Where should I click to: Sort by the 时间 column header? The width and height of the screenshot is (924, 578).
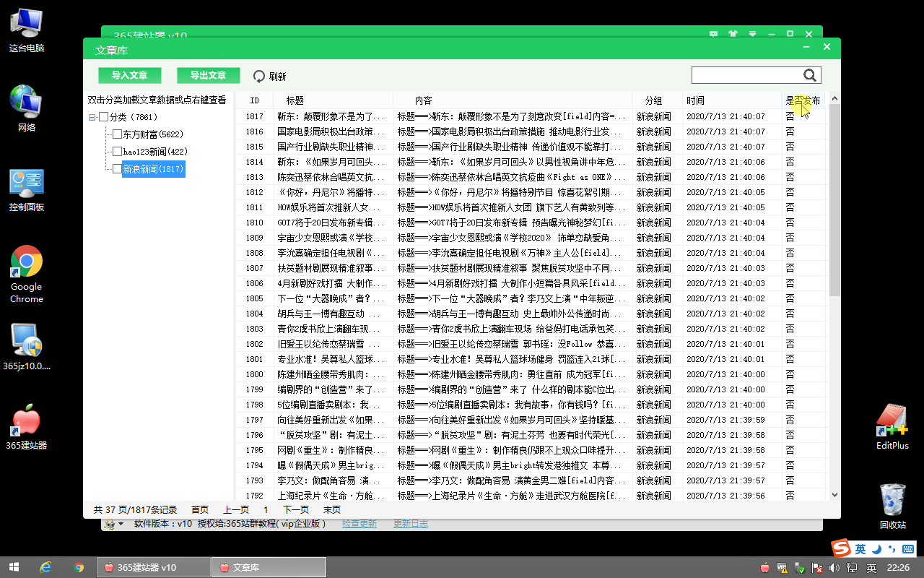point(732,100)
